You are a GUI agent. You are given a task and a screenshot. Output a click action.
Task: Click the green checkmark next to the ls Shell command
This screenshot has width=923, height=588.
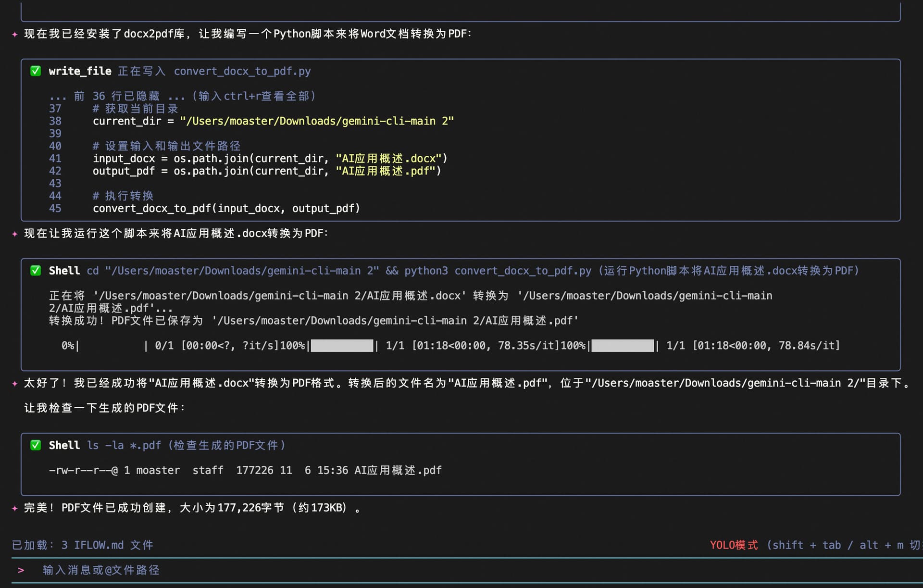(36, 445)
